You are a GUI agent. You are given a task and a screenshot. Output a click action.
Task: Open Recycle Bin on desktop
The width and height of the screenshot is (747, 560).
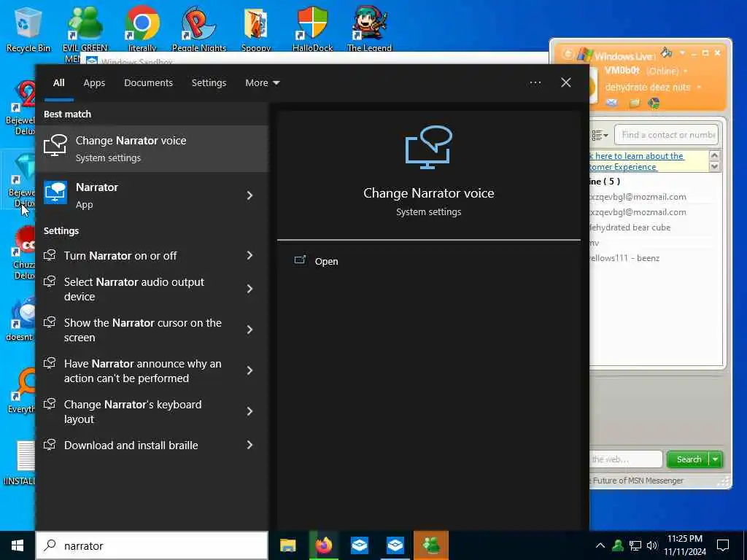pos(28,28)
